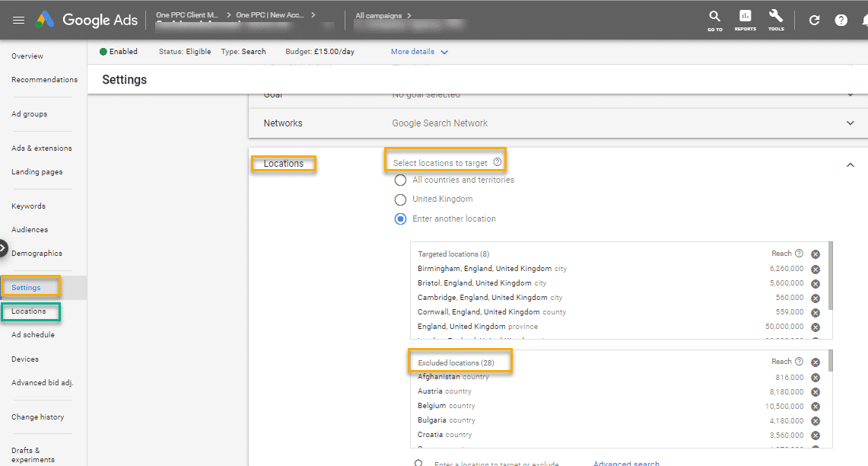This screenshot has width=868, height=466.
Task: Open the navigation hamburger menu
Action: coord(19,20)
